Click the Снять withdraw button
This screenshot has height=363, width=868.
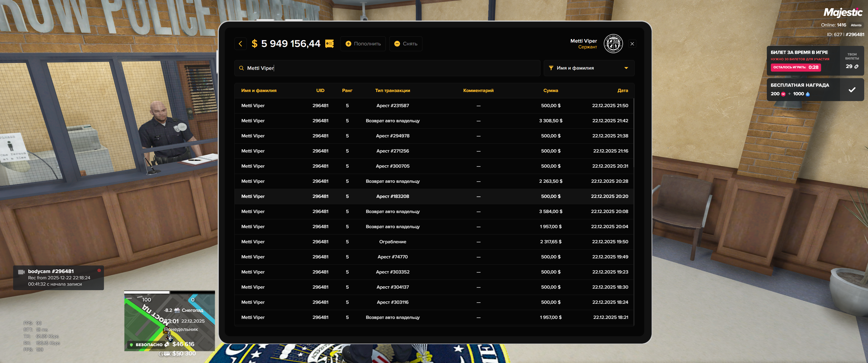tap(405, 44)
